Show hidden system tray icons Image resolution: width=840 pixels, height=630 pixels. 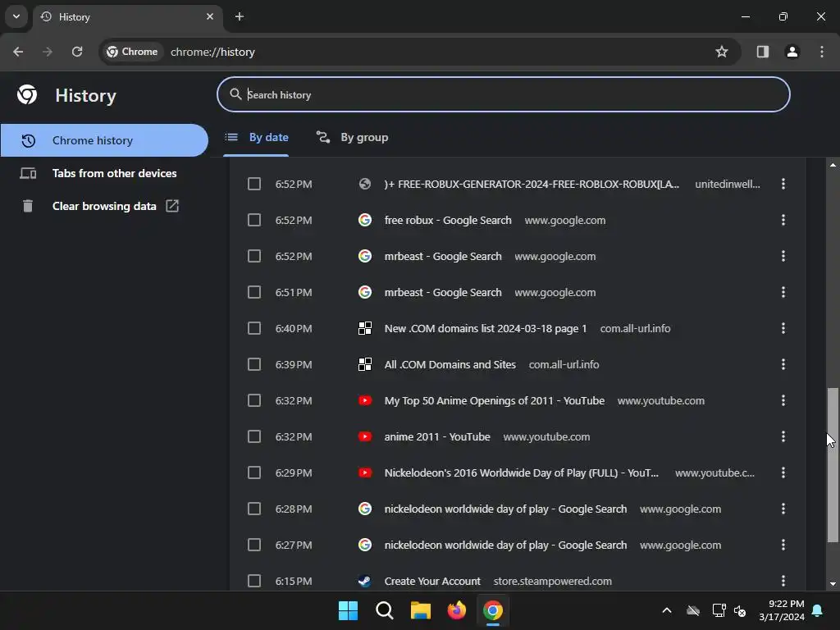click(x=667, y=610)
